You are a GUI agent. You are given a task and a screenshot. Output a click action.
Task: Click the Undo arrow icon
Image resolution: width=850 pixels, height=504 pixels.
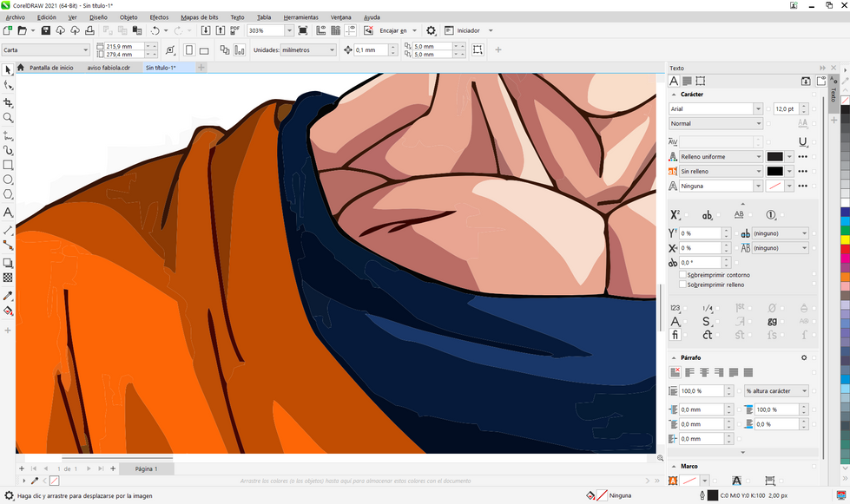155,31
